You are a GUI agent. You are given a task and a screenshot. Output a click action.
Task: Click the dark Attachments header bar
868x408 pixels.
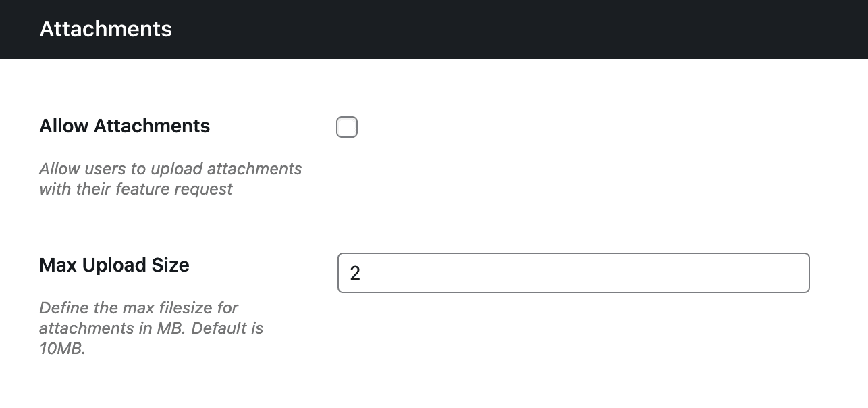coord(472,29)
